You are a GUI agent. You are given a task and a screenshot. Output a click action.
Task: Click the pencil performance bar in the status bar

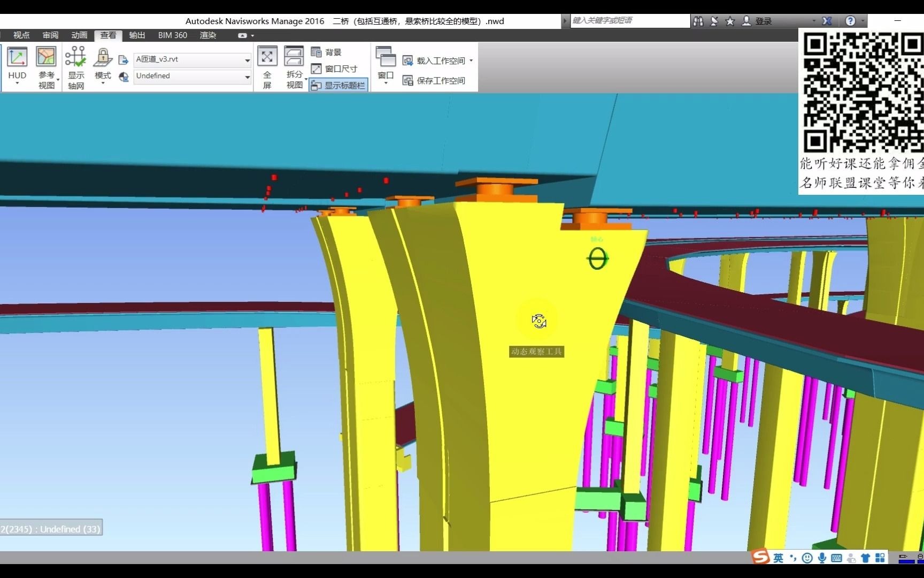click(x=906, y=558)
